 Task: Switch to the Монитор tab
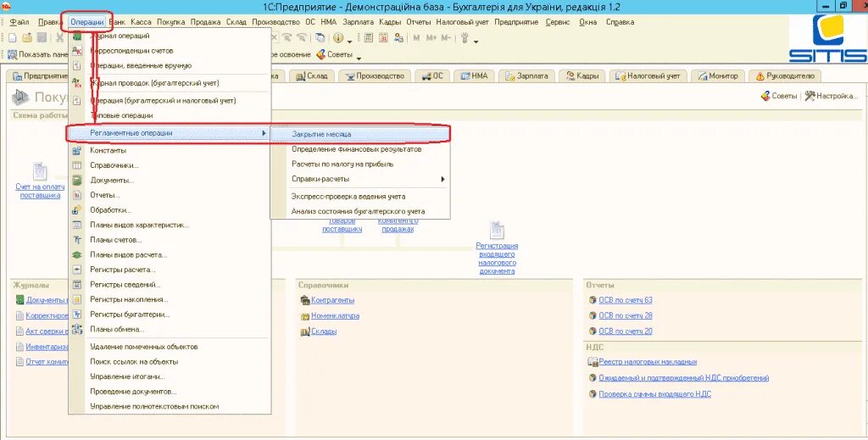tap(718, 75)
